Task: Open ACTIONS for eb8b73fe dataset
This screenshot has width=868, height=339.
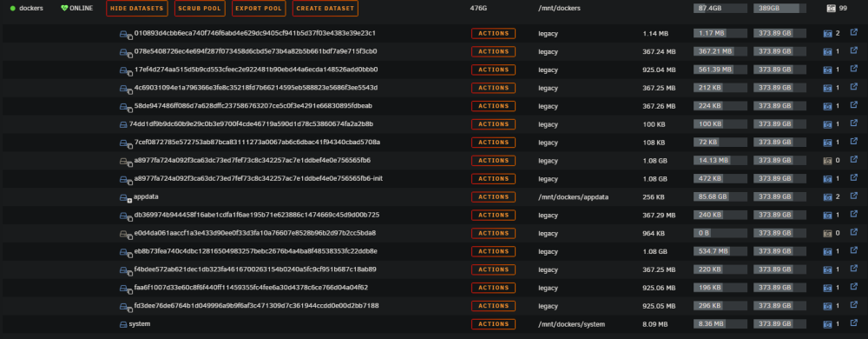Action: (493, 251)
